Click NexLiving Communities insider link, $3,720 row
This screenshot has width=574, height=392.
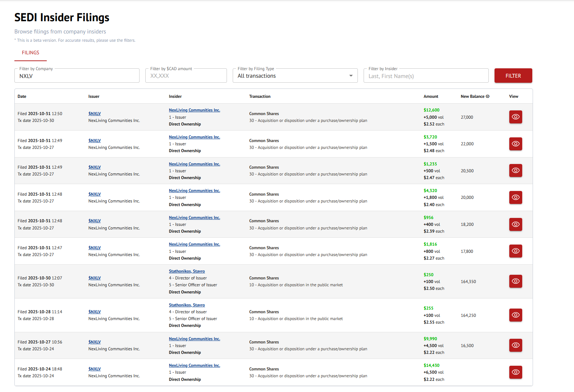[x=195, y=137]
